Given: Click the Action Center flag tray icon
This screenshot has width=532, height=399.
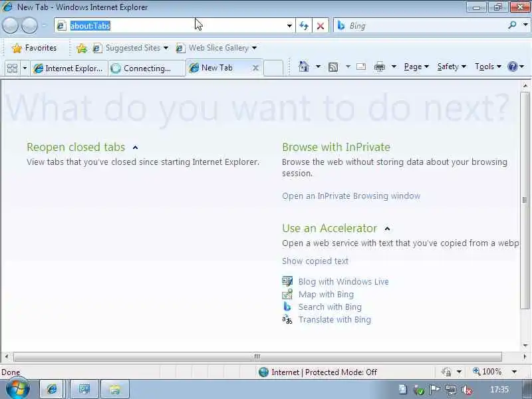Looking at the screenshot, I should pyautogui.click(x=434, y=390).
